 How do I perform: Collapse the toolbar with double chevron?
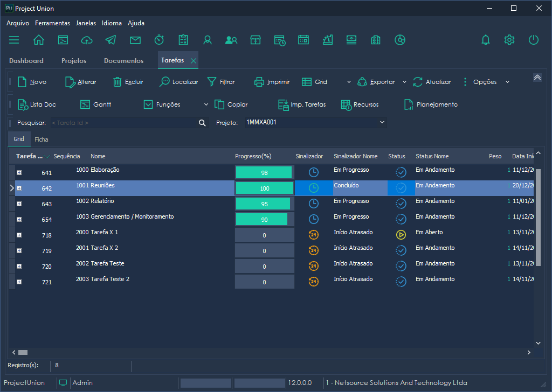click(x=537, y=78)
